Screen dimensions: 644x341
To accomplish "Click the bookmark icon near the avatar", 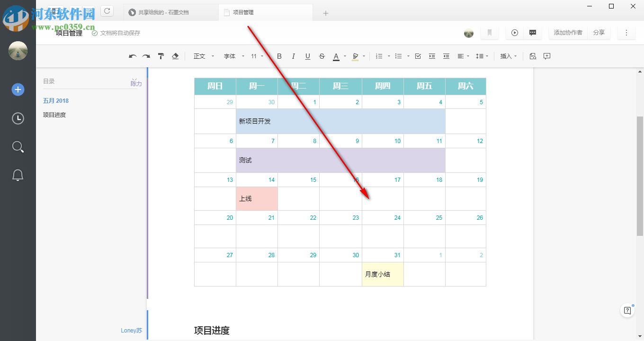I will coord(489,32).
